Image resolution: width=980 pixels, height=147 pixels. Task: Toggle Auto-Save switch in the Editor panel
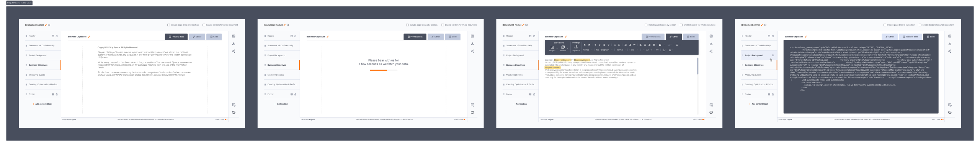[703, 120]
